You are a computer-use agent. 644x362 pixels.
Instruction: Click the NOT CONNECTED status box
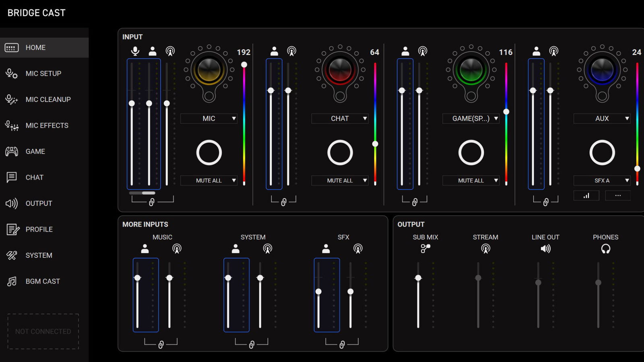(x=43, y=331)
